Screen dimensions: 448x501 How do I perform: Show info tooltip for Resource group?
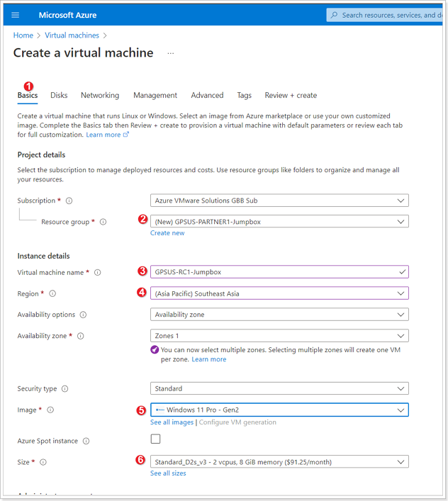(x=103, y=222)
